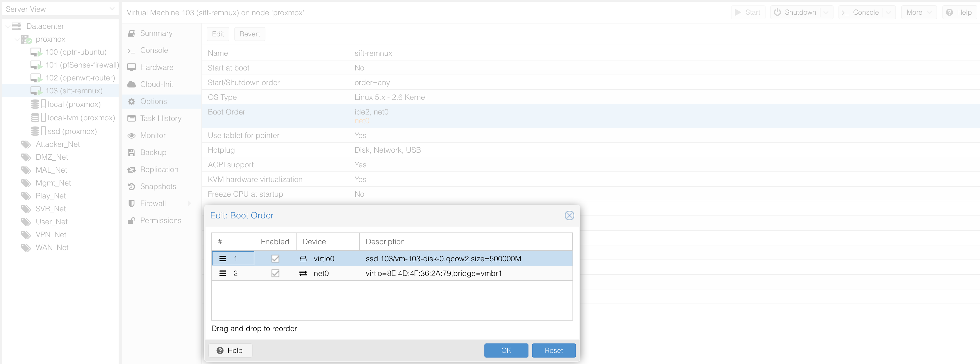Image resolution: width=980 pixels, height=364 pixels.
Task: Click the Attacker_Net tag icon
Action: (x=26, y=144)
